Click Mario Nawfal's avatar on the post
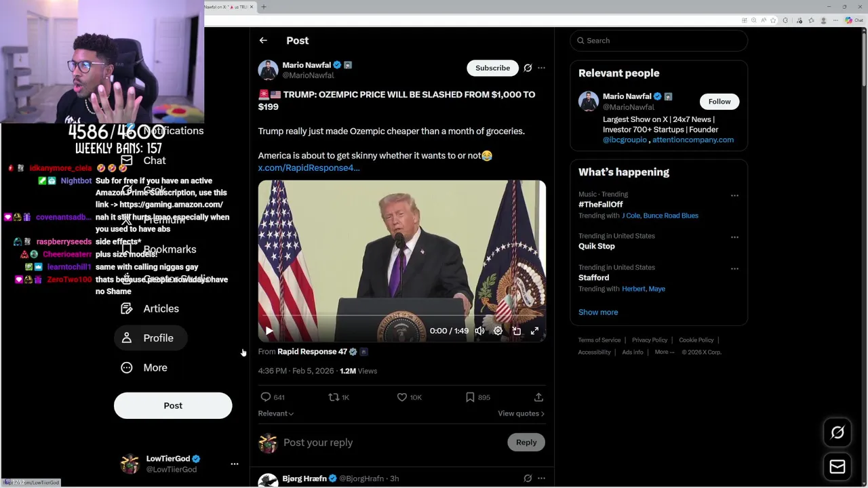This screenshot has width=868, height=488. coord(268,70)
